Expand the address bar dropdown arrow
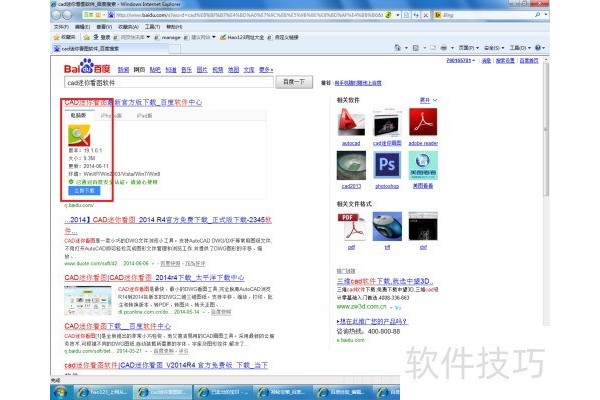Image resolution: width=600 pixels, height=400 pixels. pos(398,15)
